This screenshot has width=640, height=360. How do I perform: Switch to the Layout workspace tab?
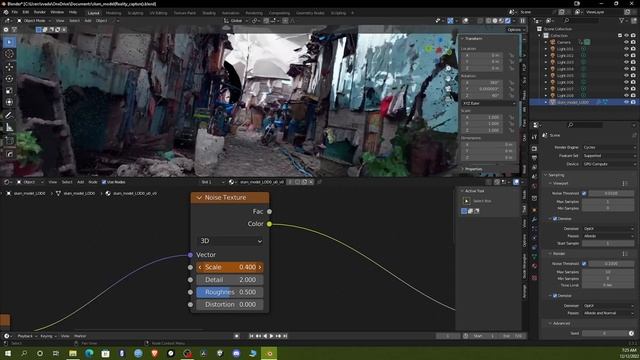tap(93, 13)
